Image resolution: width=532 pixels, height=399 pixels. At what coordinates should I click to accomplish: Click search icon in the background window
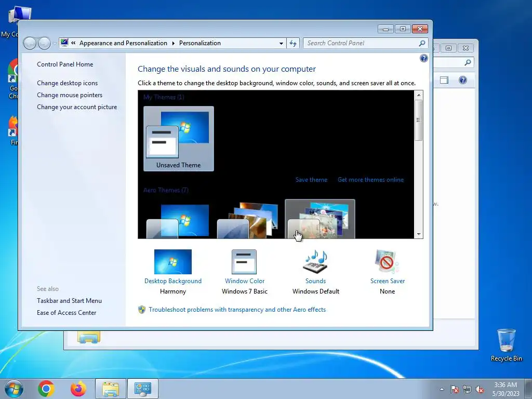click(468, 62)
